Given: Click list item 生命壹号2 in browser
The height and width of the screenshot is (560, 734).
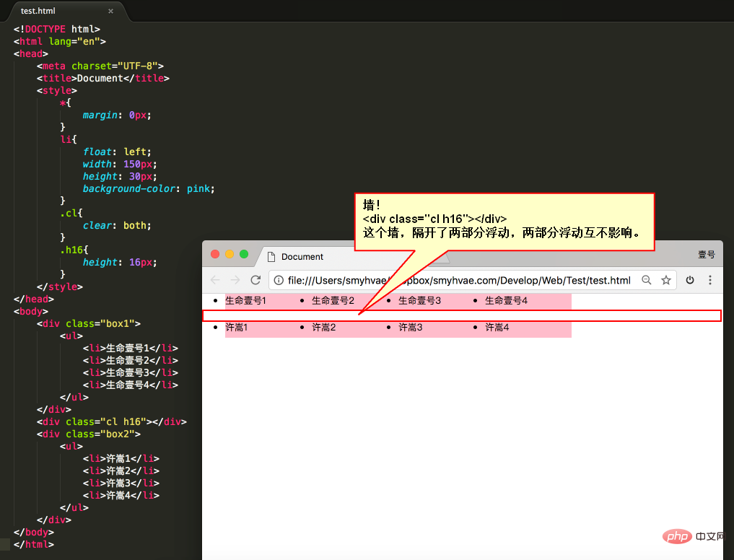Looking at the screenshot, I should [333, 301].
